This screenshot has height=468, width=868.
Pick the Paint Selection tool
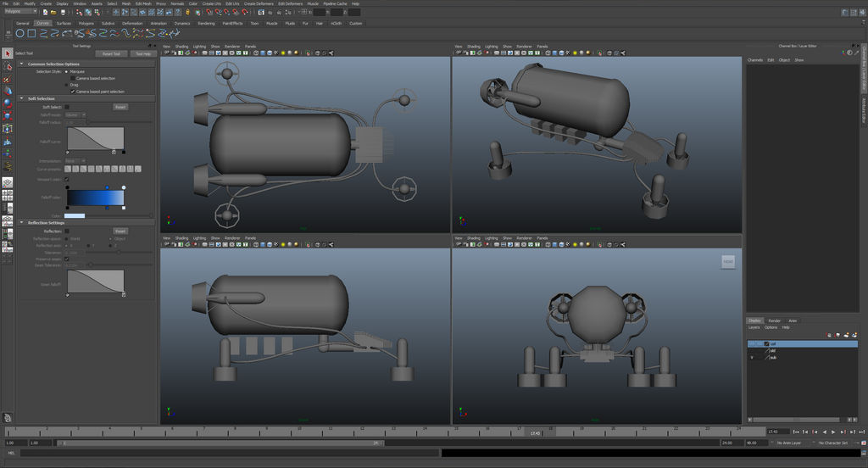point(7,79)
